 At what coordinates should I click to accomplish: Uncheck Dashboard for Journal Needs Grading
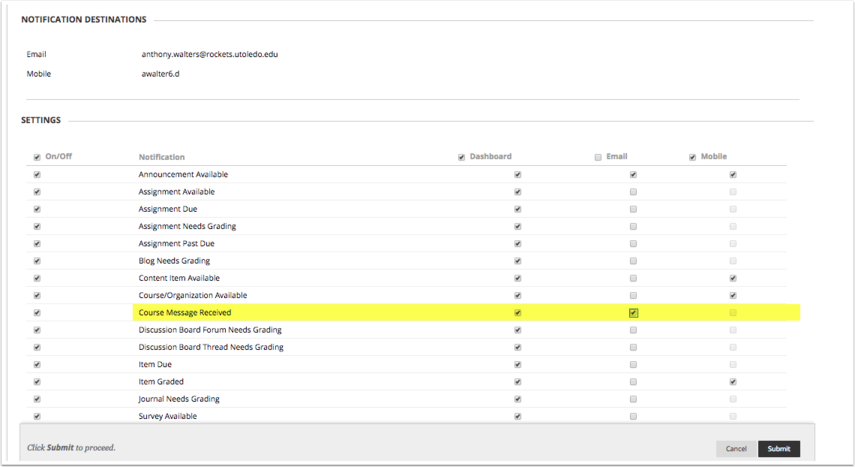(517, 399)
